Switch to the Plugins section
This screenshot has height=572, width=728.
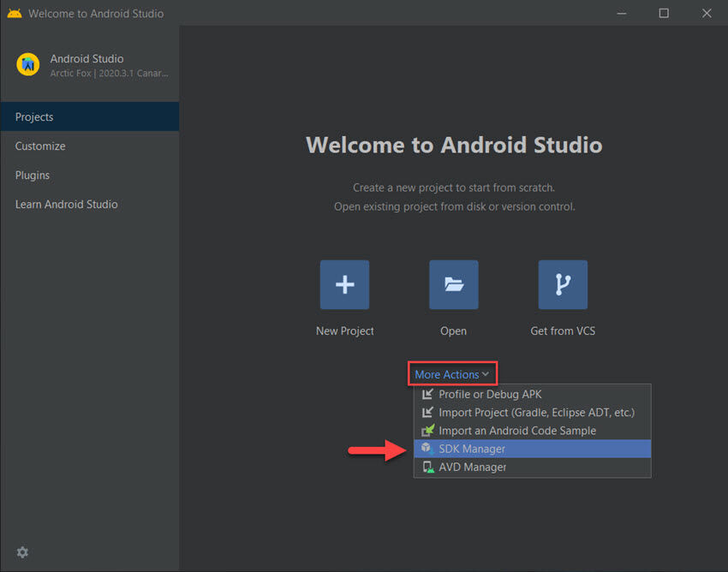32,175
